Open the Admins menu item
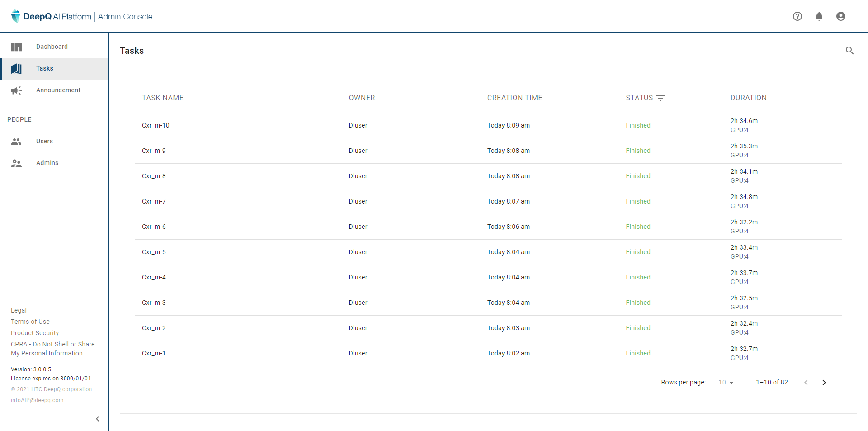Viewport: 868px width, 431px height. pos(47,163)
